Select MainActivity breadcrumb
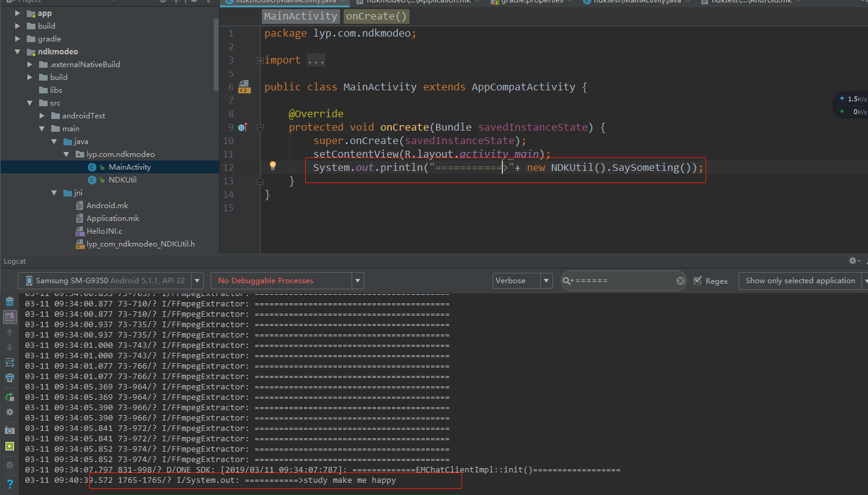This screenshot has width=868, height=495. [x=300, y=16]
